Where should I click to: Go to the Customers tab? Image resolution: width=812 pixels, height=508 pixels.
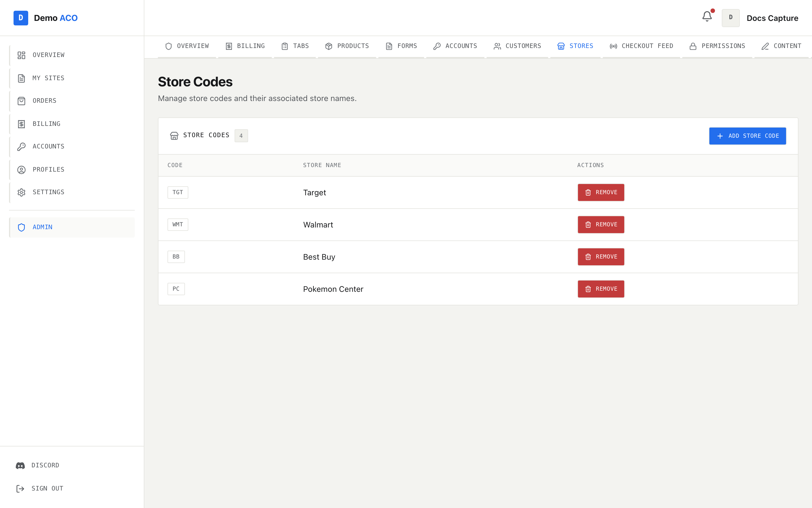pos(517,46)
